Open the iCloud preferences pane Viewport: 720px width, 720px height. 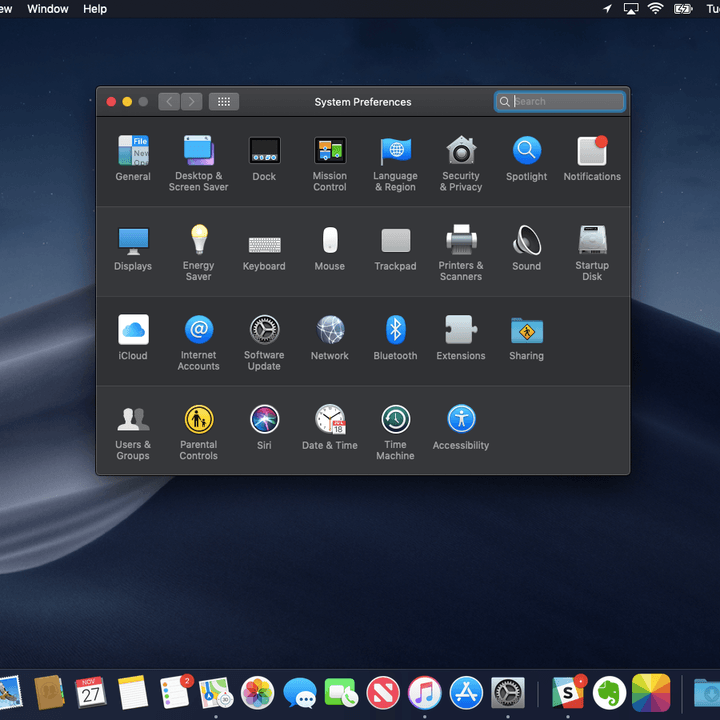(133, 337)
